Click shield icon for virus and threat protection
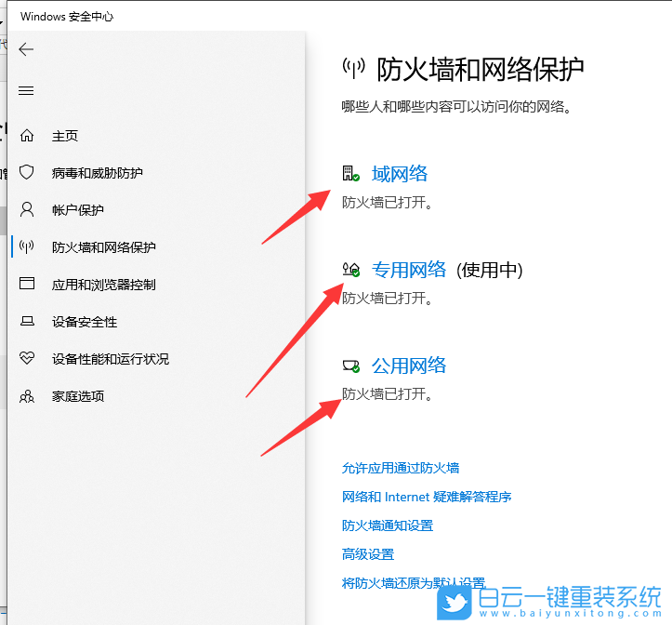The width and height of the screenshot is (672, 625). tap(27, 172)
